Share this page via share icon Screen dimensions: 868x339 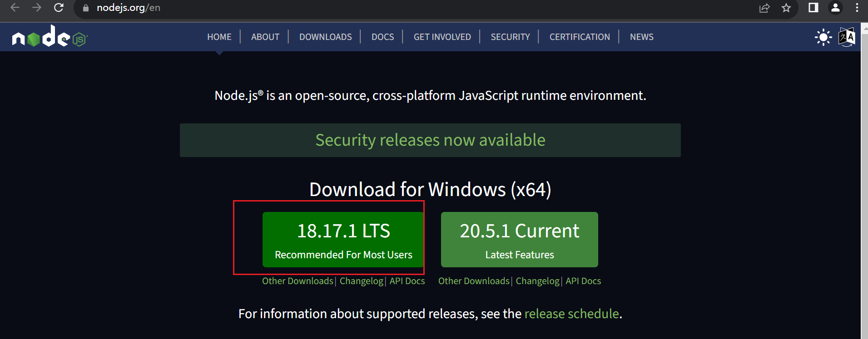[x=764, y=8]
